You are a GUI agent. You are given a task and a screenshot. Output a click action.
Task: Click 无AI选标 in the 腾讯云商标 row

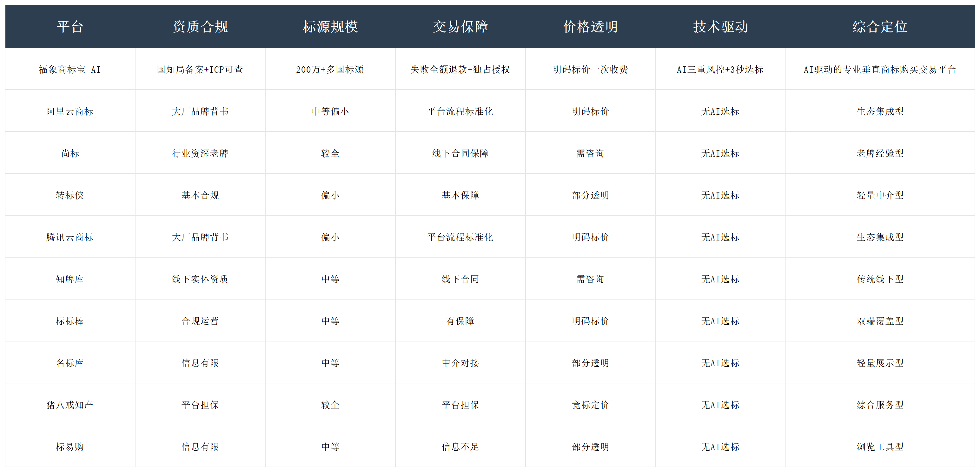[x=720, y=237]
